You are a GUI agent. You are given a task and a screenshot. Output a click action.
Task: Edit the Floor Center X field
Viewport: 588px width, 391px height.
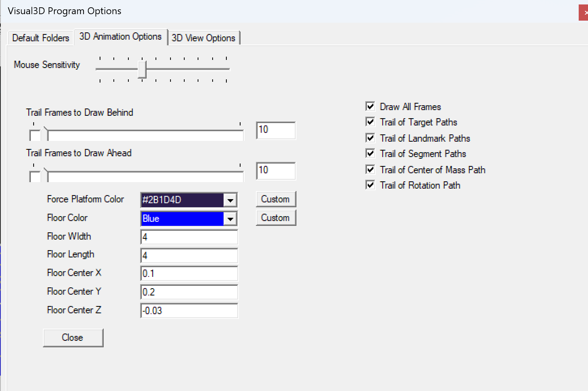189,274
